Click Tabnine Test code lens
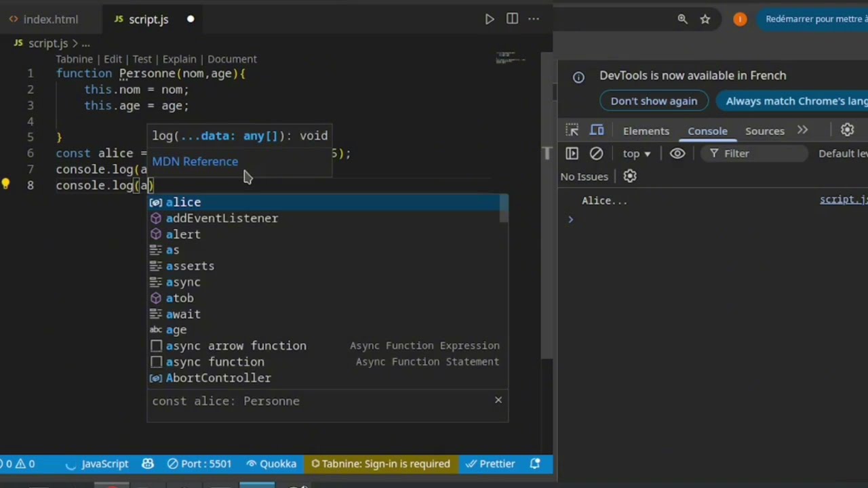The image size is (868, 488). (142, 59)
